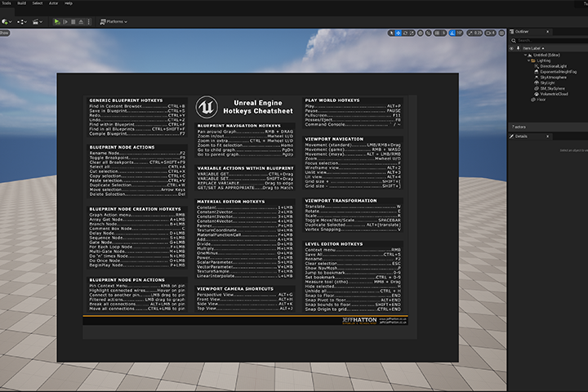This screenshot has width=588, height=392.
Task: Select DirectionalLight in the Outliner
Action: (x=554, y=66)
